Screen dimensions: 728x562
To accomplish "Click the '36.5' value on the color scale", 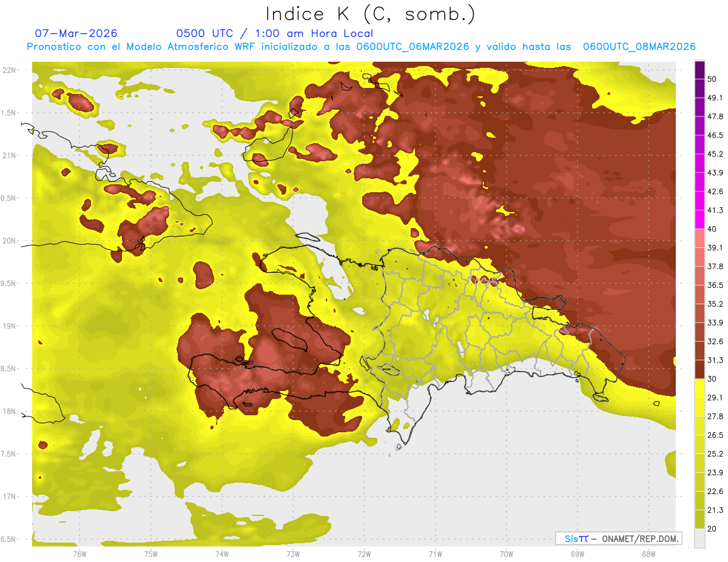I will [715, 285].
